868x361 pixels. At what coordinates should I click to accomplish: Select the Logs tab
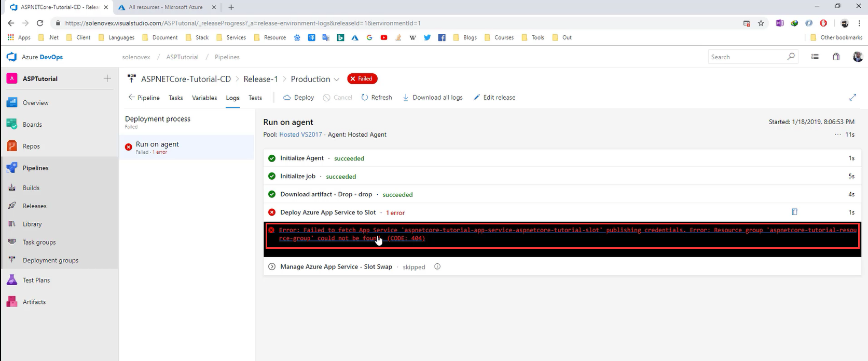tap(232, 98)
